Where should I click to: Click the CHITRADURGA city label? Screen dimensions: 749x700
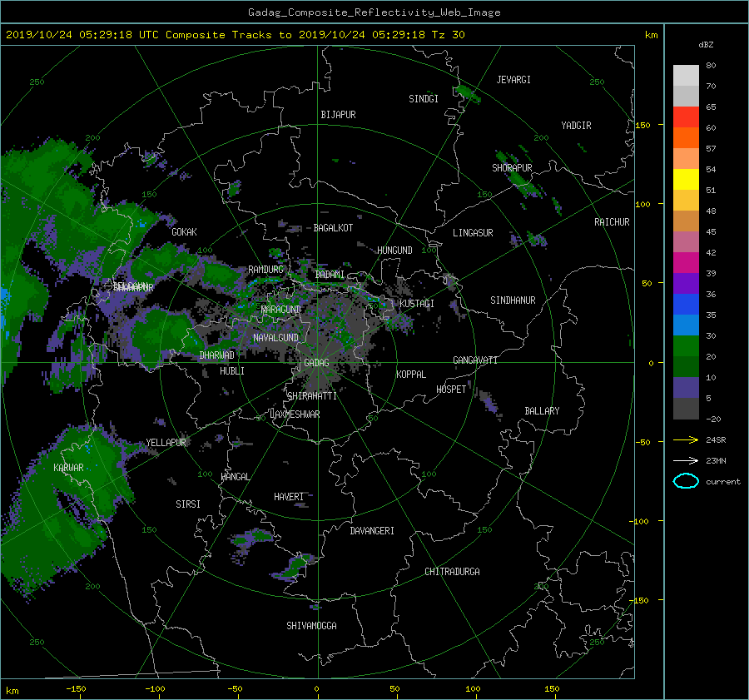(453, 572)
